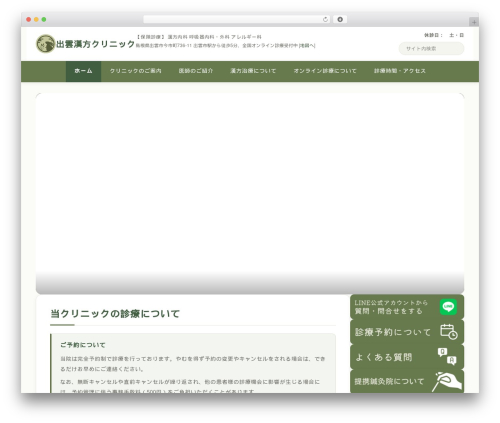Reload the page with the browser refresh icon

pos(325,19)
